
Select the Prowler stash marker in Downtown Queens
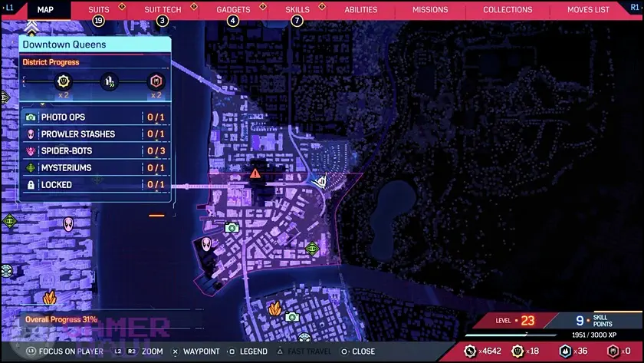click(x=206, y=244)
